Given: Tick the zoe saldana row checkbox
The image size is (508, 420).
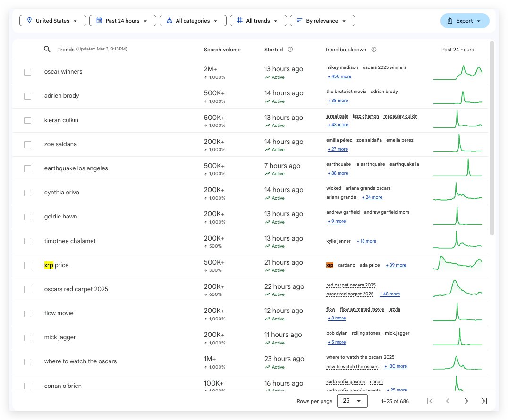Looking at the screenshot, I should coord(27,144).
